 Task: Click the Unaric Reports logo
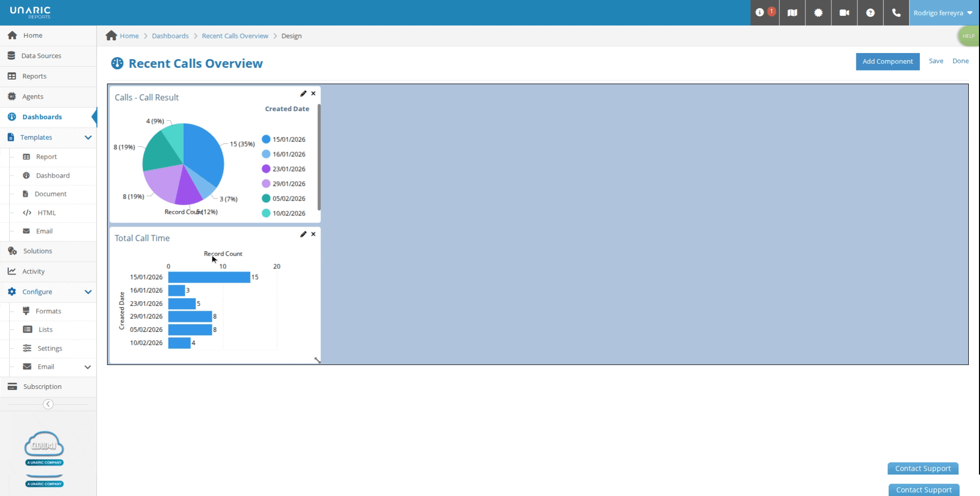click(x=30, y=12)
